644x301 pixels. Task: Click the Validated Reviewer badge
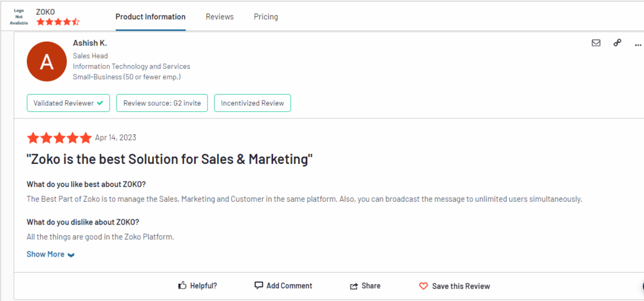68,103
